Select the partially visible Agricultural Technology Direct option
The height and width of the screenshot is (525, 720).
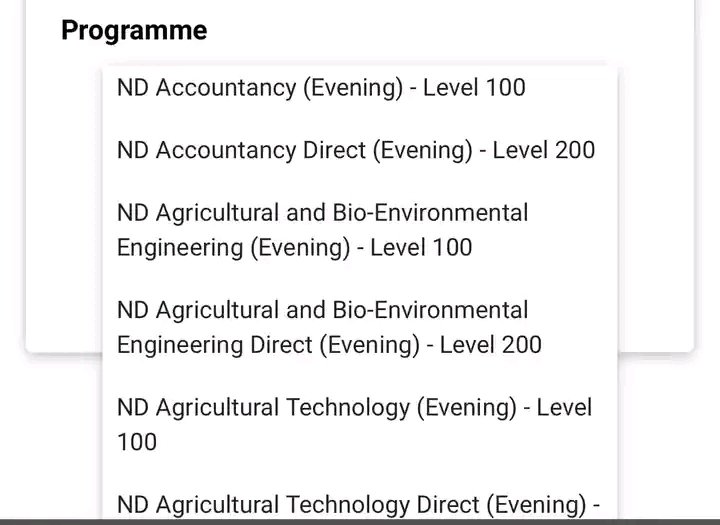point(357,503)
